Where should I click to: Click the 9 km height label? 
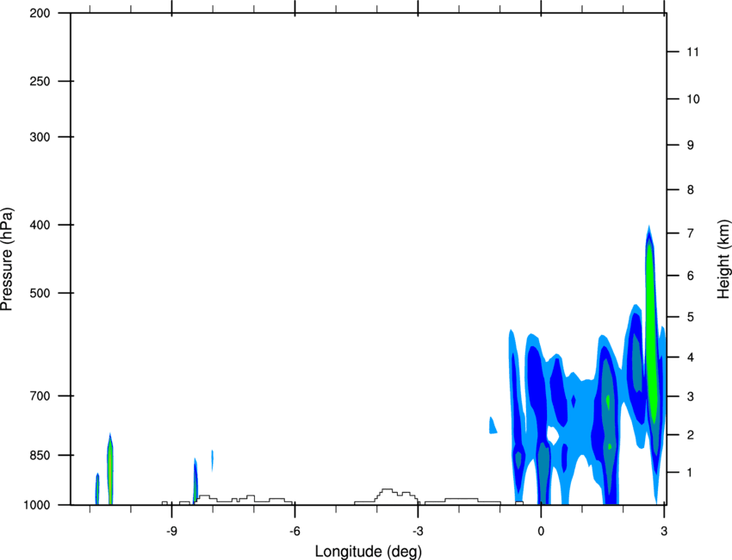[x=691, y=146]
